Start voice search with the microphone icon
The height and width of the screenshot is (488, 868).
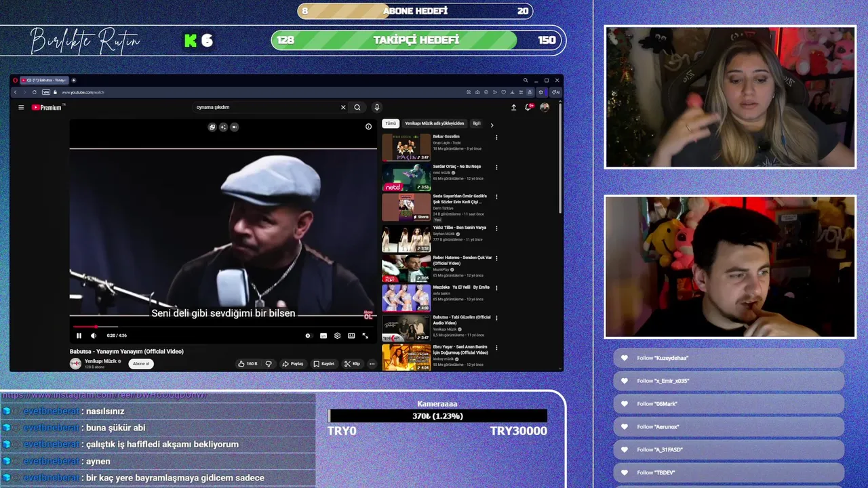click(377, 107)
